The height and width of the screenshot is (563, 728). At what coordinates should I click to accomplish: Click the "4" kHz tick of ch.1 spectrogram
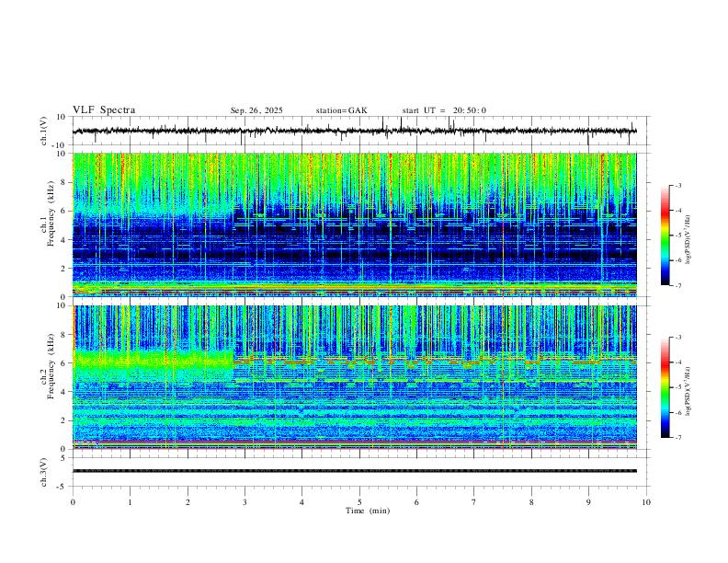coord(63,240)
